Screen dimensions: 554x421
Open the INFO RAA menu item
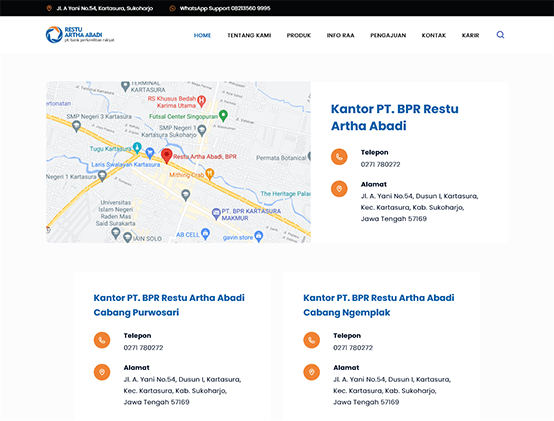340,35
